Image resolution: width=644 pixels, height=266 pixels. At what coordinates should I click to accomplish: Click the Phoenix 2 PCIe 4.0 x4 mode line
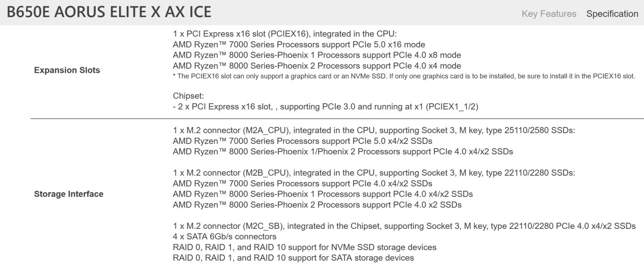point(317,66)
